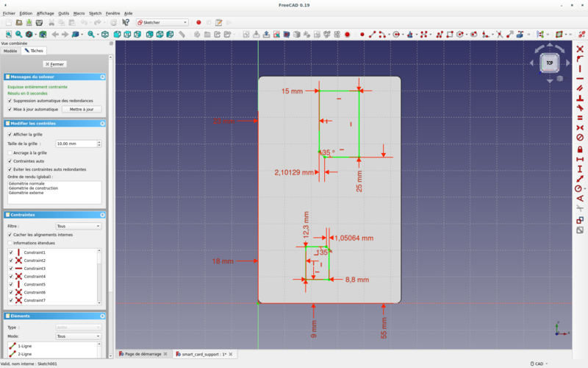
Task: Collapse the Éléments panel
Action: click(102, 316)
